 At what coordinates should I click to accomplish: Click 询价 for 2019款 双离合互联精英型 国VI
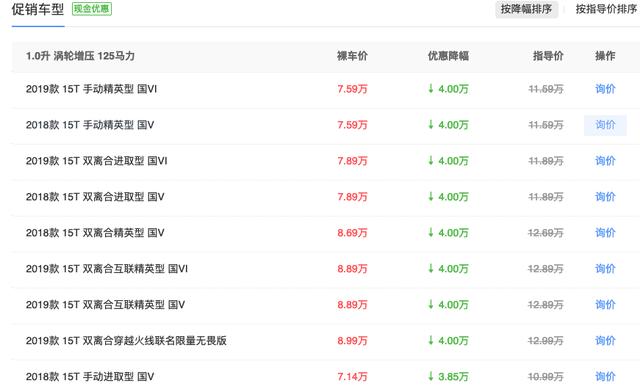[605, 269]
